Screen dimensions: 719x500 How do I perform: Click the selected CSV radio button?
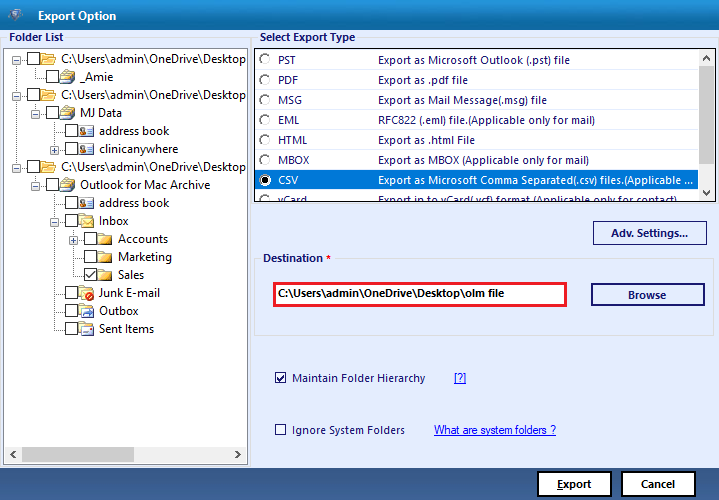click(265, 180)
